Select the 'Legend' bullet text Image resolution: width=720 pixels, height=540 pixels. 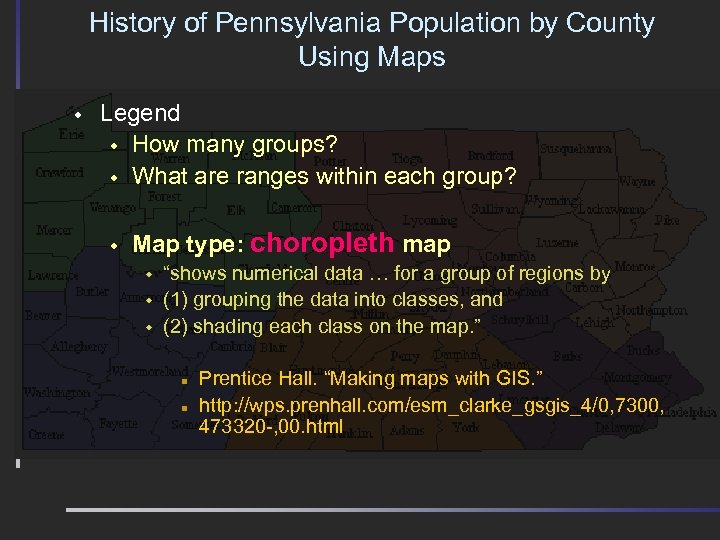coord(140,113)
